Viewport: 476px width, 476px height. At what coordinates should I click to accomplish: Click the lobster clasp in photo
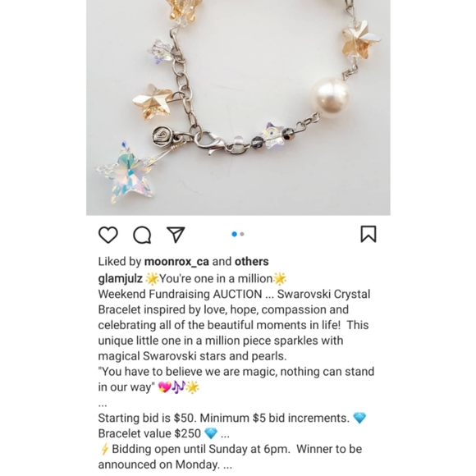click(x=211, y=143)
